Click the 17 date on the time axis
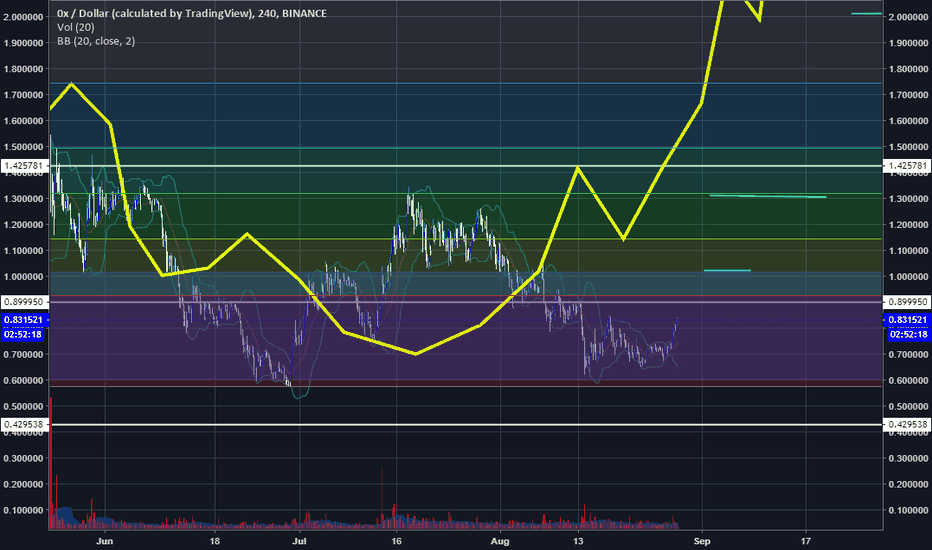The width and height of the screenshot is (932, 550). click(805, 541)
